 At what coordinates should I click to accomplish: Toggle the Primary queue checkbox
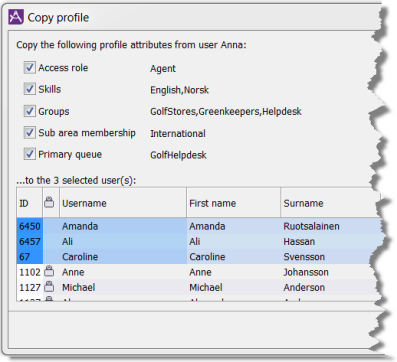pyautogui.click(x=30, y=154)
